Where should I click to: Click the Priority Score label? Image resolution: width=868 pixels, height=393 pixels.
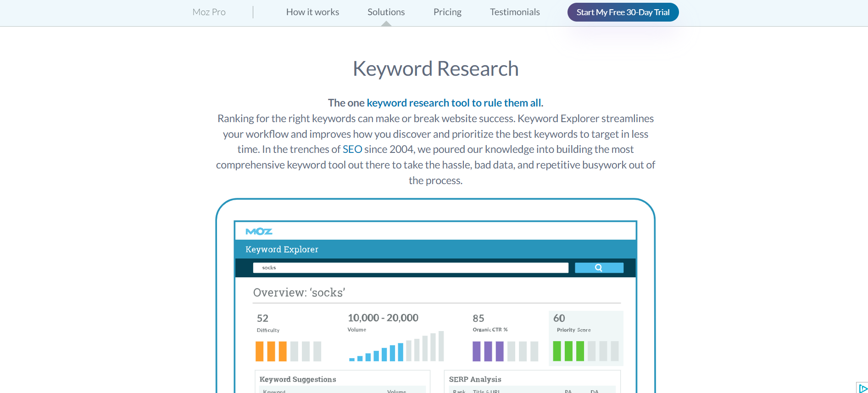click(x=573, y=330)
